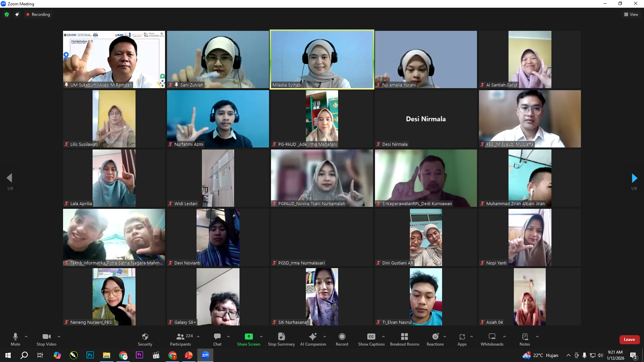The width and height of the screenshot is (644, 362).
Task: Click the red Leave button
Action: [629, 340]
